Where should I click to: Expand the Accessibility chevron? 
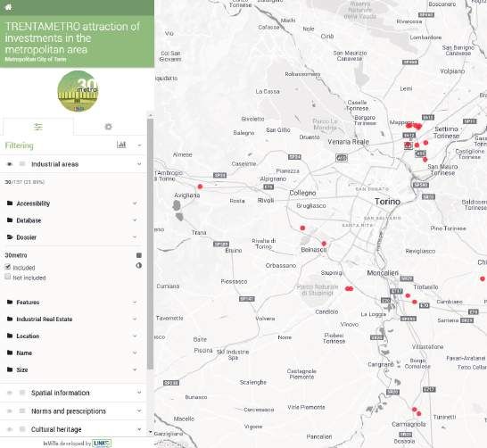point(135,203)
